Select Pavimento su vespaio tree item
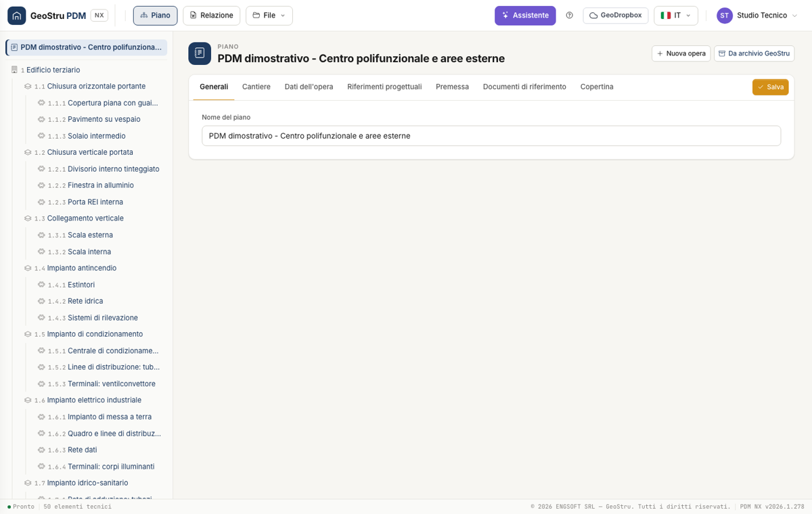 tap(104, 120)
